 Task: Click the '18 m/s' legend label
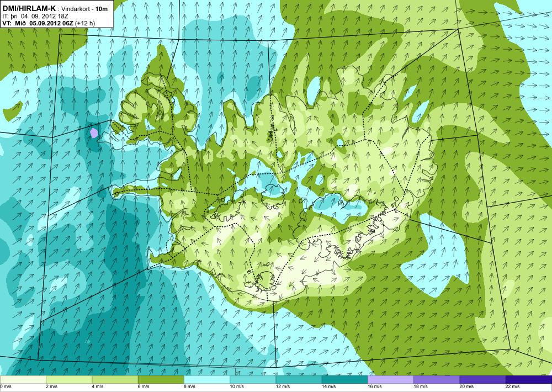point(421,386)
